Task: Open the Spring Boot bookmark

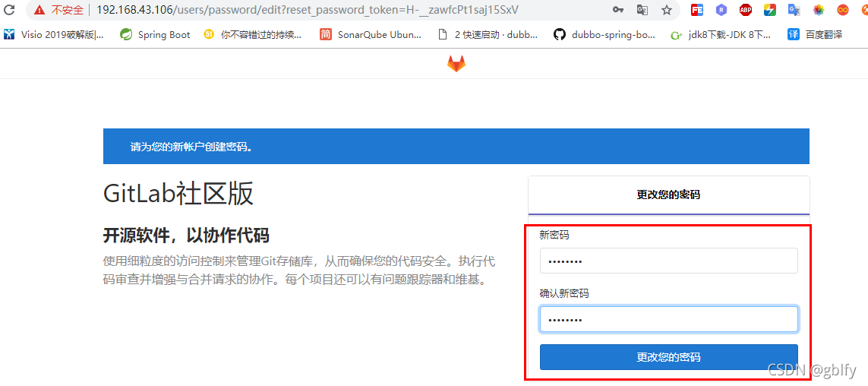Action: pyautogui.click(x=155, y=34)
